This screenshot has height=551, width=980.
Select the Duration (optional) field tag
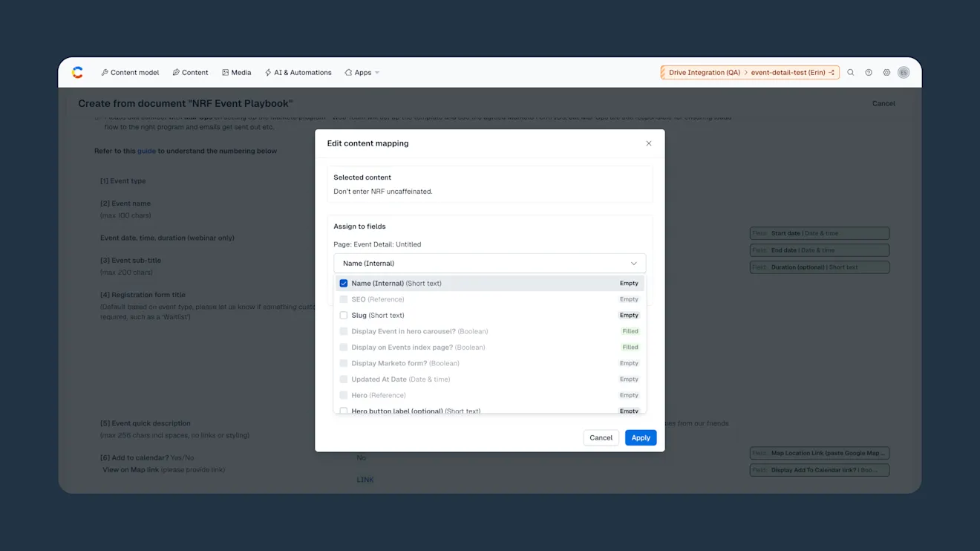[x=820, y=267]
